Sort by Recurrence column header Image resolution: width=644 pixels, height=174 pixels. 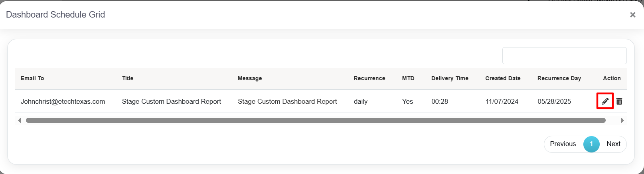[369, 78]
